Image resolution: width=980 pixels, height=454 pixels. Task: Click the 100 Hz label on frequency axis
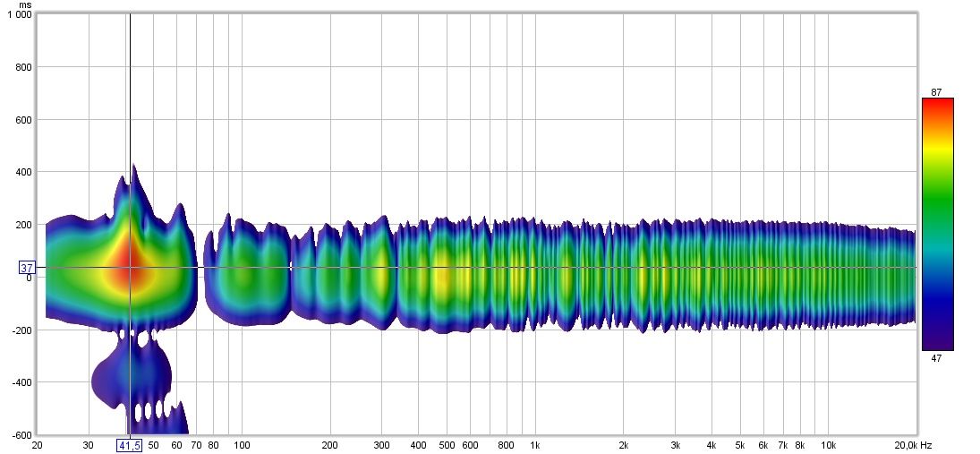click(x=242, y=445)
